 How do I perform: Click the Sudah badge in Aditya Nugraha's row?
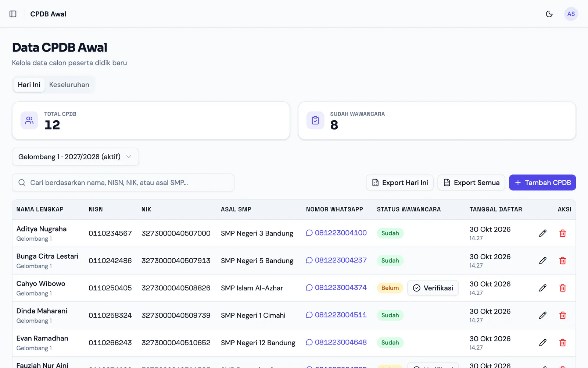[390, 233]
